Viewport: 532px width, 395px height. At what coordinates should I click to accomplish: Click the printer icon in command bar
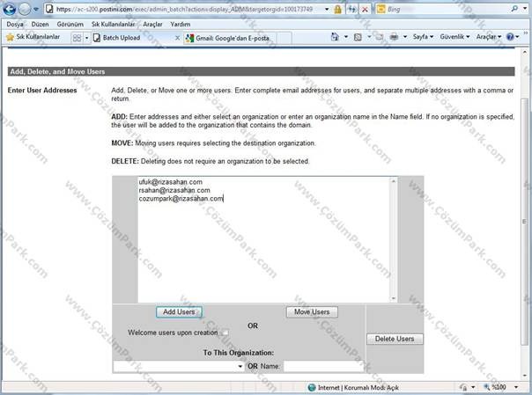(x=394, y=37)
